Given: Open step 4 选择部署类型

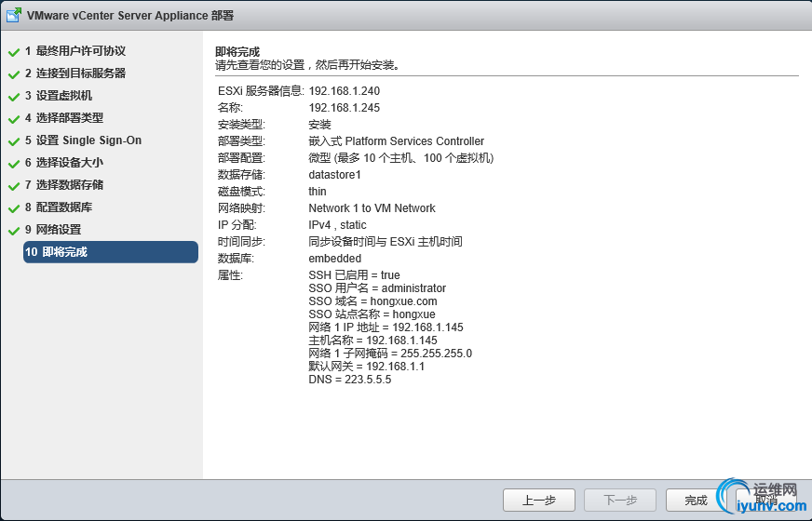Looking at the screenshot, I should pyautogui.click(x=64, y=117).
